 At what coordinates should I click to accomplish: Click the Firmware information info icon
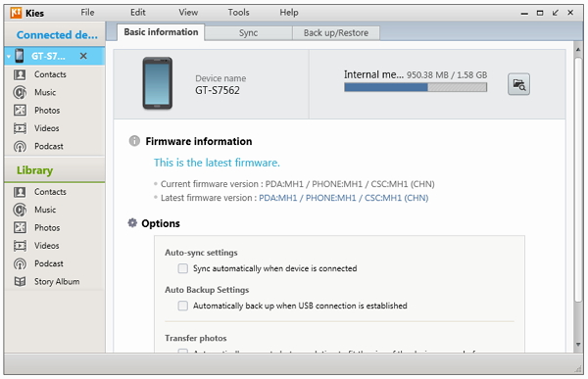[134, 141]
